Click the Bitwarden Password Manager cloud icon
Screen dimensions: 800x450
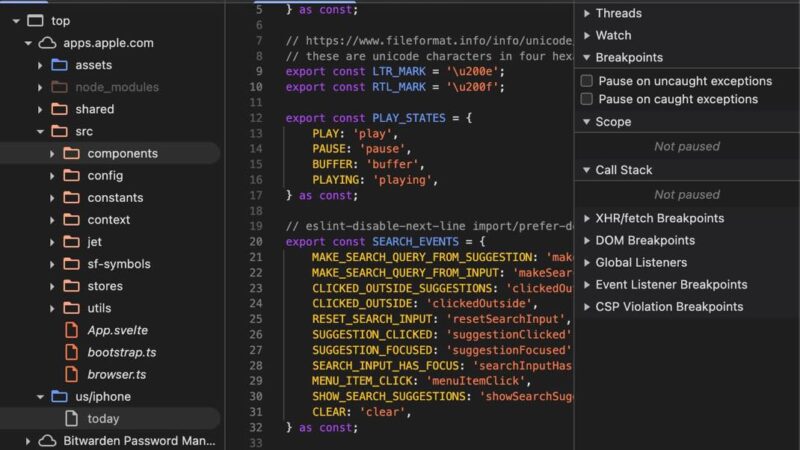click(x=47, y=441)
